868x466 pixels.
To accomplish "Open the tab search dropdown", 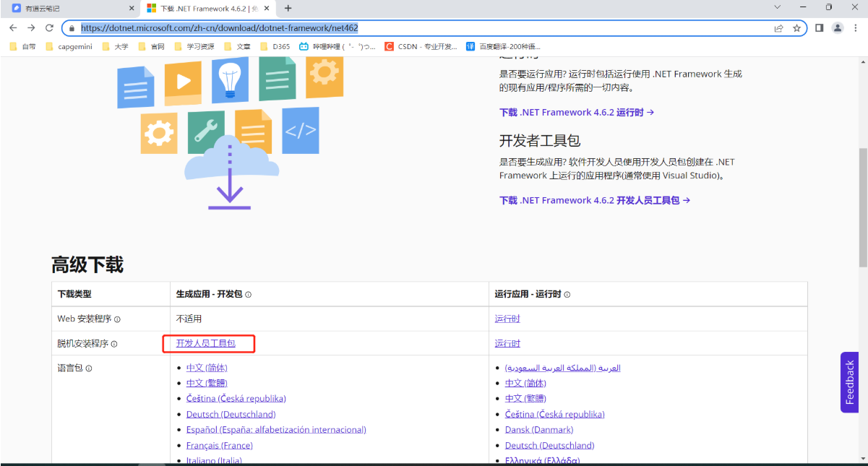I will coord(778,7).
